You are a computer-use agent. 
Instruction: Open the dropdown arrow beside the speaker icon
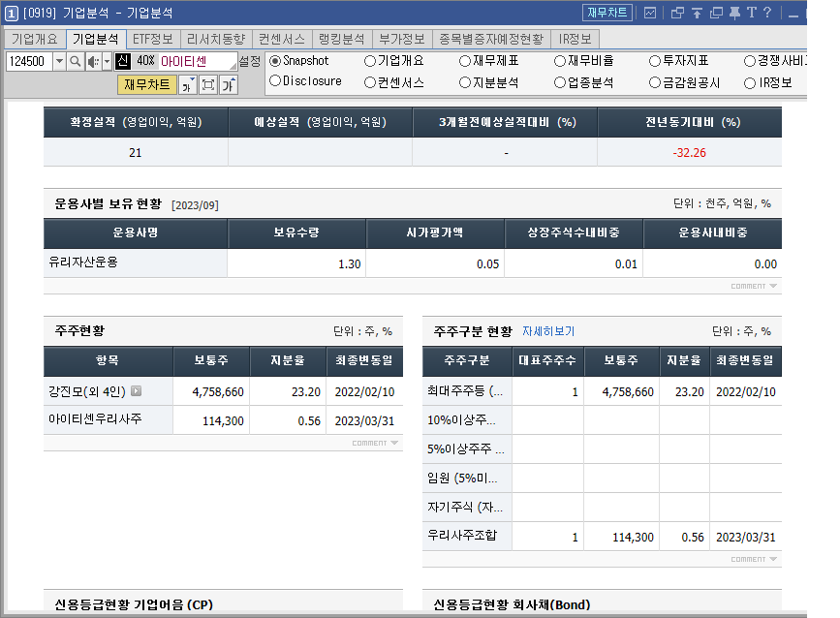107,62
